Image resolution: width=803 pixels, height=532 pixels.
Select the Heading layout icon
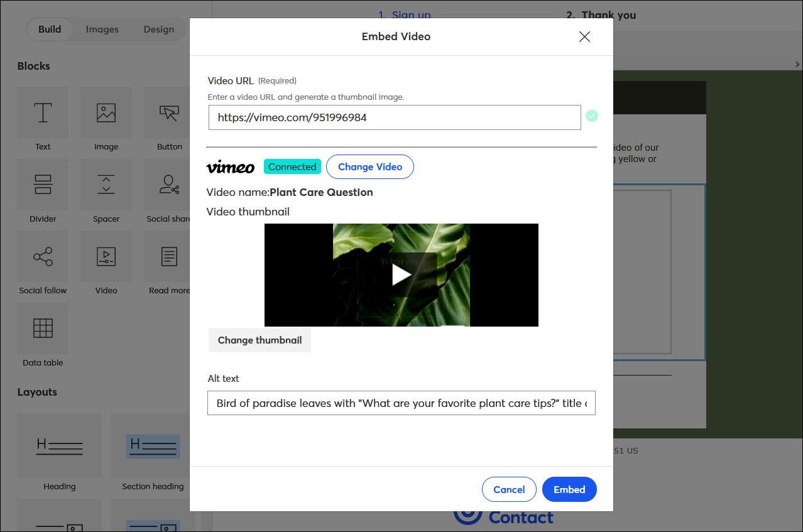pos(60,445)
